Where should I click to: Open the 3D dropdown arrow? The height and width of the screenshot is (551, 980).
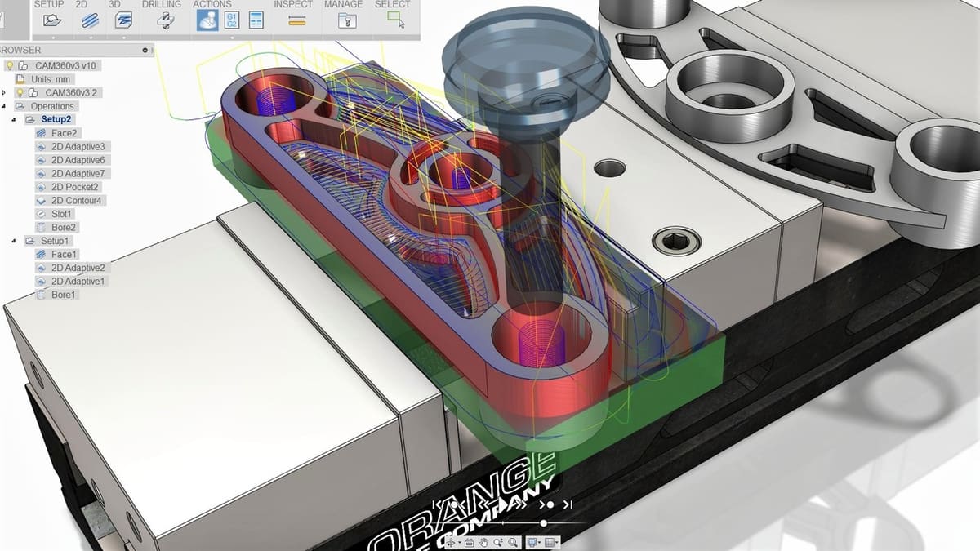(124, 38)
